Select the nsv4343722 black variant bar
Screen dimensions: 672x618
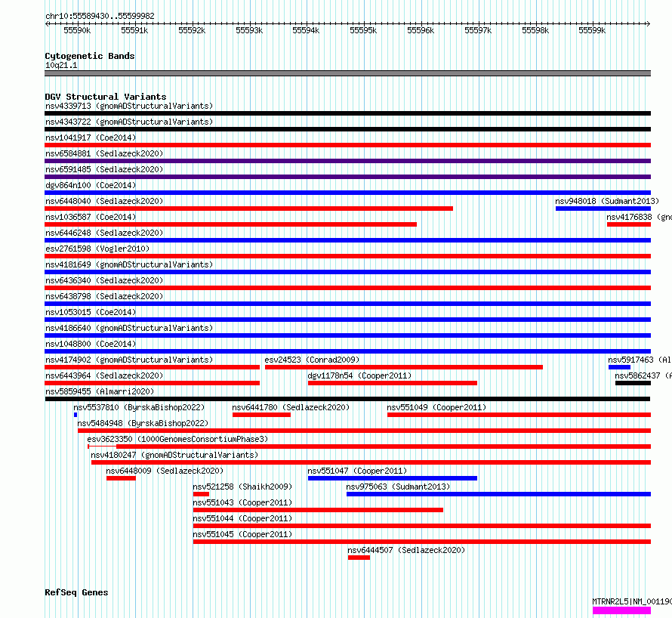click(347, 129)
